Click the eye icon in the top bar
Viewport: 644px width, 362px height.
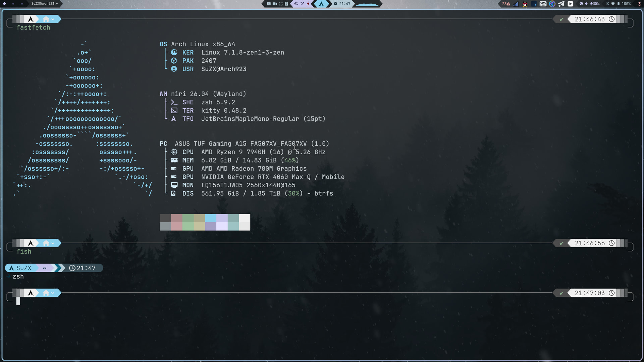point(296,4)
